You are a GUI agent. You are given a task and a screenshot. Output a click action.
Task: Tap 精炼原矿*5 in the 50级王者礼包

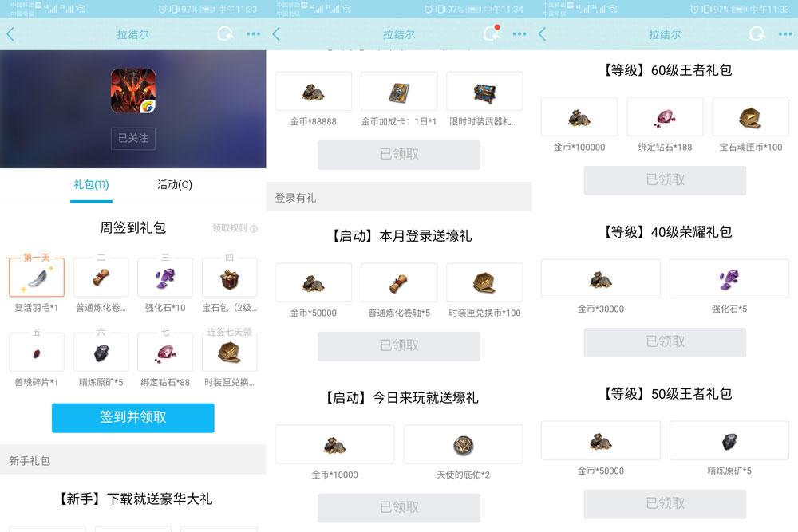pos(729,440)
